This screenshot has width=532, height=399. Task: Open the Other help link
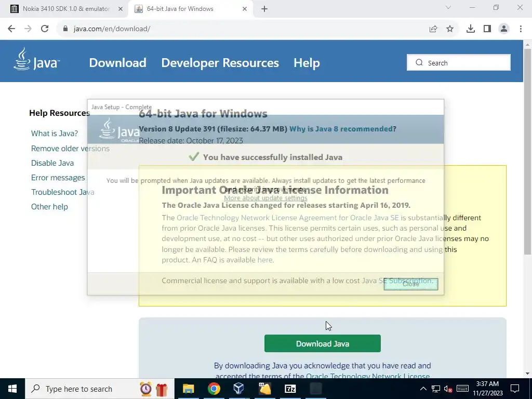point(49,207)
